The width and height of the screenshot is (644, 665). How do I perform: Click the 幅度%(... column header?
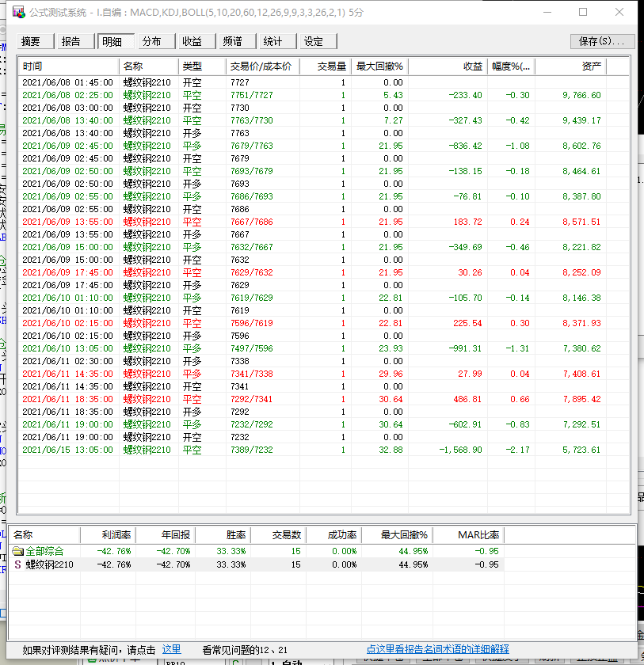point(511,66)
